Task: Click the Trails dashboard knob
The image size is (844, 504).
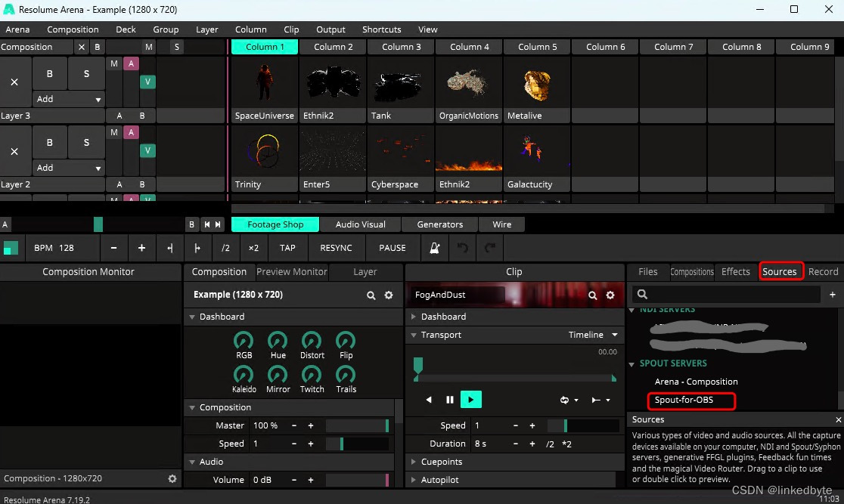Action: 346,374
